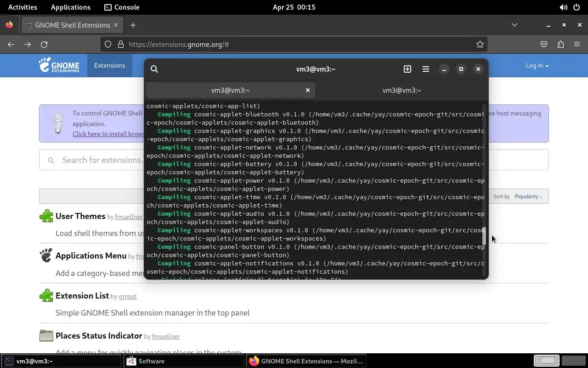Click the terminal vertical scrollbar handle
The width and height of the screenshot is (588, 368).
tap(484, 236)
